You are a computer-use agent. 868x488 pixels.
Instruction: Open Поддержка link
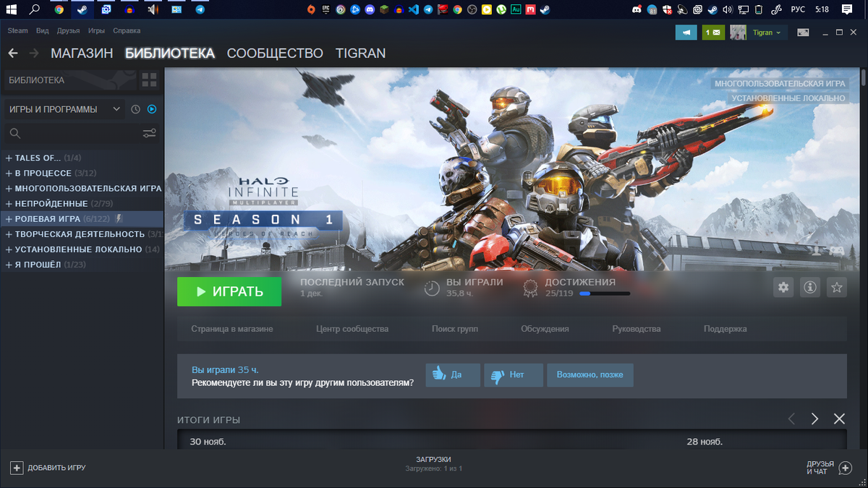click(726, 329)
